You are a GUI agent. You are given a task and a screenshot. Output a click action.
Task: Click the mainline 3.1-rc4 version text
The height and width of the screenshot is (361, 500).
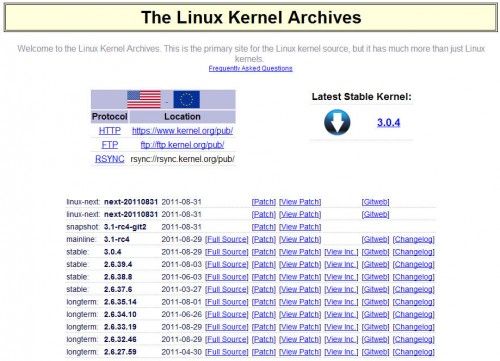tap(117, 239)
